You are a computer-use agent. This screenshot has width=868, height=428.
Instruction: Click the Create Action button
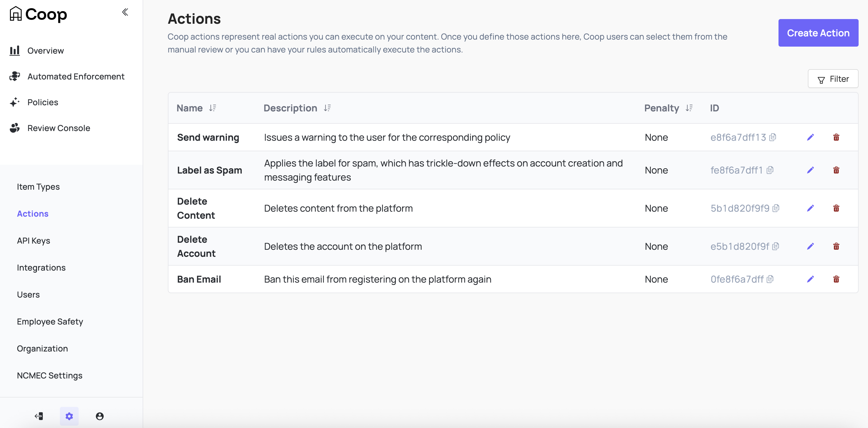coord(818,33)
